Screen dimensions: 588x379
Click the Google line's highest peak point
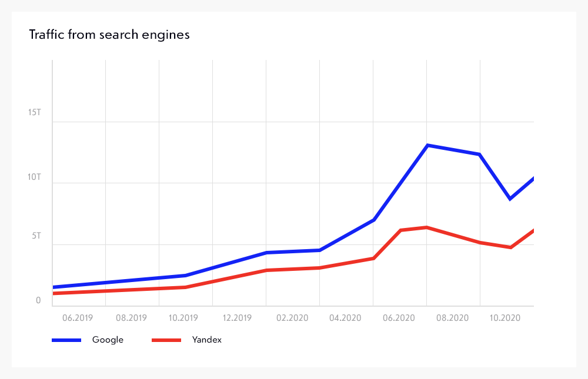(x=427, y=145)
